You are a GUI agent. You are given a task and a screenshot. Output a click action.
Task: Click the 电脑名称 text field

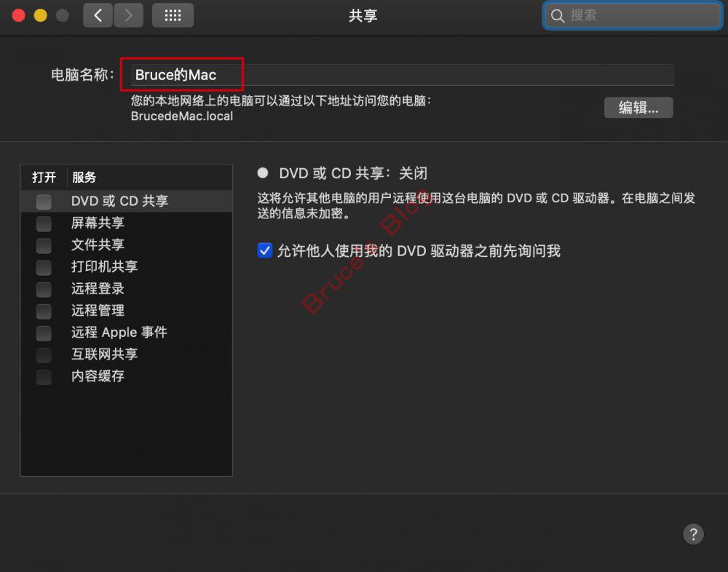400,75
